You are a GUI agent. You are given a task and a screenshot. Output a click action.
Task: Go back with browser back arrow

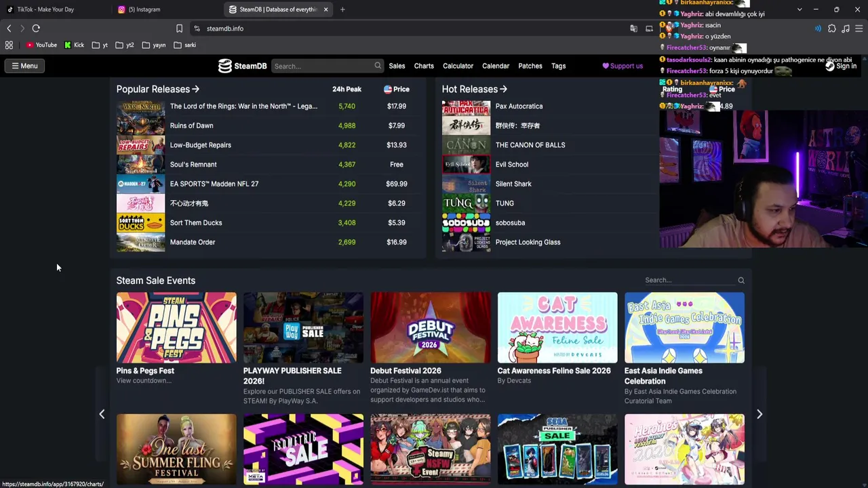pos(9,28)
